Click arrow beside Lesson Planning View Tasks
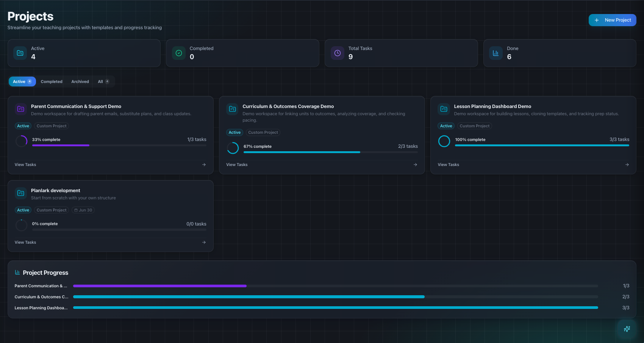 coord(627,164)
